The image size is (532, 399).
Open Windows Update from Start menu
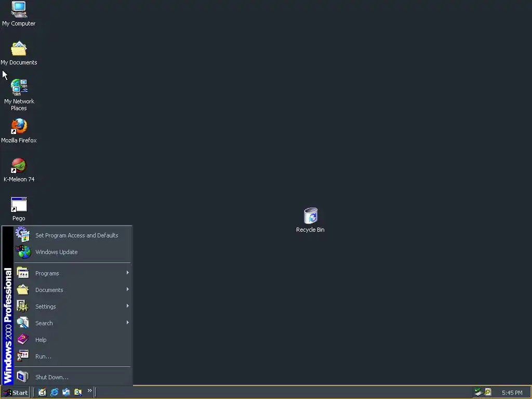click(72, 252)
